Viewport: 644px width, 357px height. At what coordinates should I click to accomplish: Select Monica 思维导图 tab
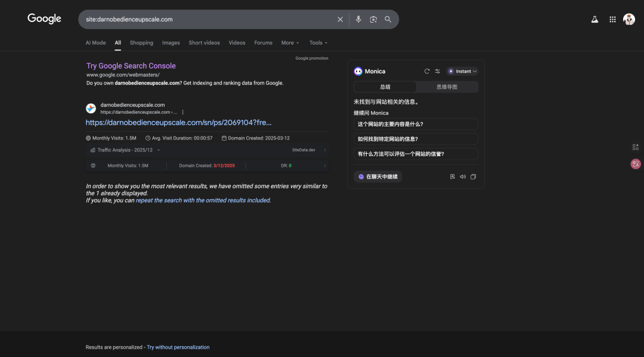447,87
